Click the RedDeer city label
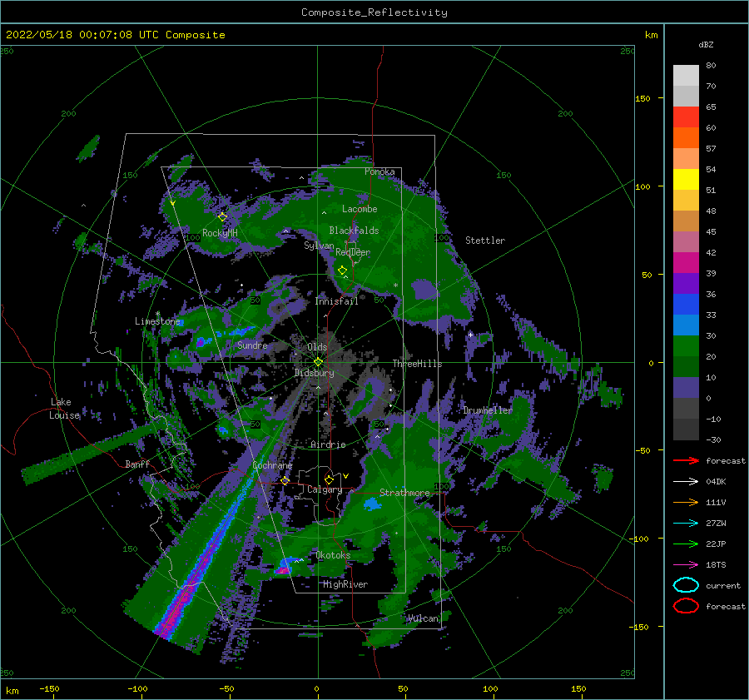This screenshot has width=749, height=700. (353, 252)
